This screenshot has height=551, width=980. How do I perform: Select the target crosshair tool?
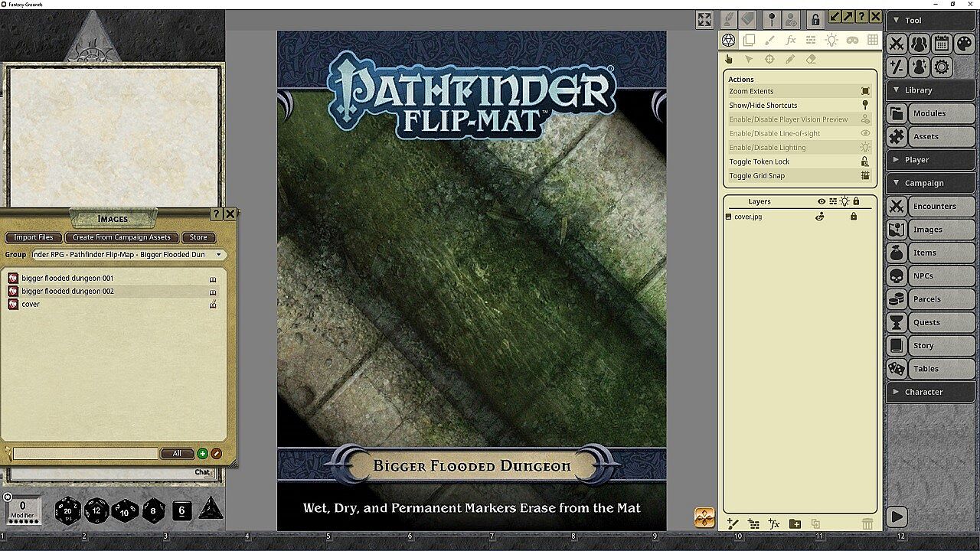[769, 59]
